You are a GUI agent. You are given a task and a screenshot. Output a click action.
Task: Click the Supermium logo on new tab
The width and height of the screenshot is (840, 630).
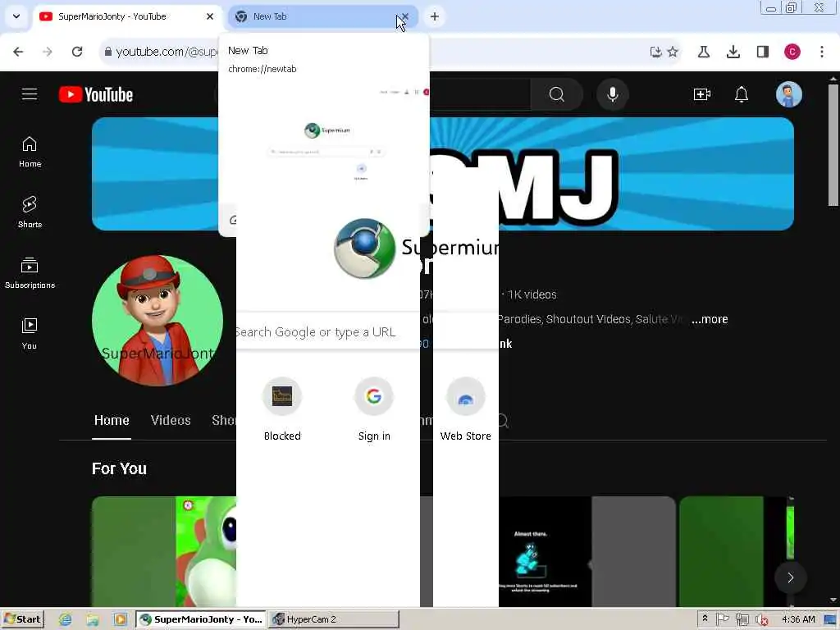pos(365,248)
